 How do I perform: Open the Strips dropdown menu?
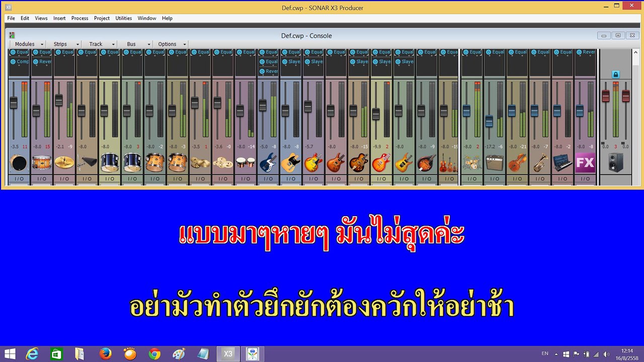point(64,44)
